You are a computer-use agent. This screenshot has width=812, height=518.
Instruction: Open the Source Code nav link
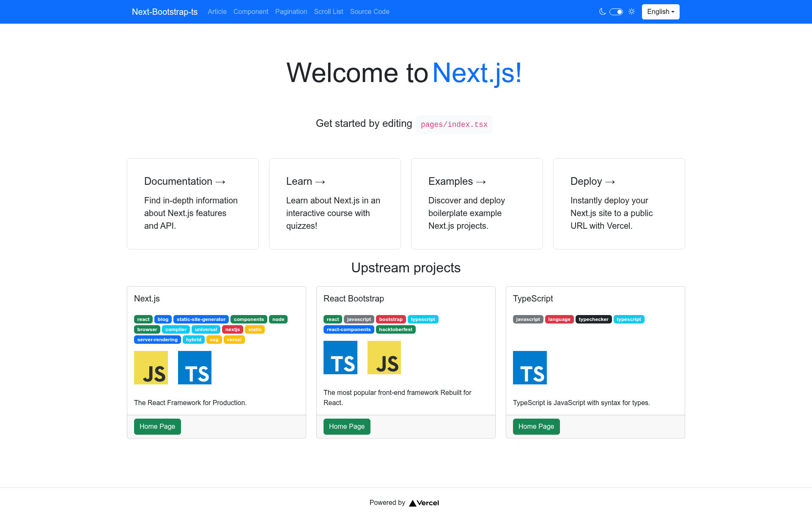[370, 12]
